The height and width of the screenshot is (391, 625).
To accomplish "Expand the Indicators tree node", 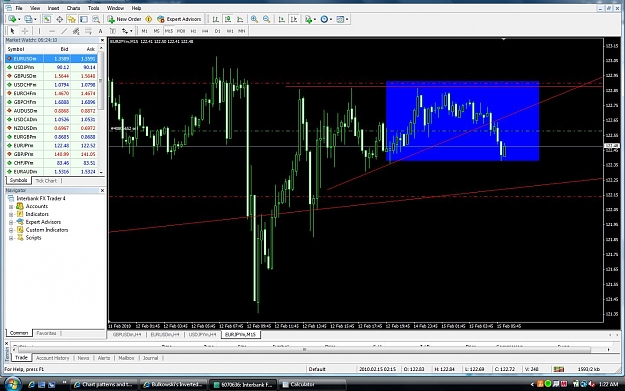I will 11,214.
